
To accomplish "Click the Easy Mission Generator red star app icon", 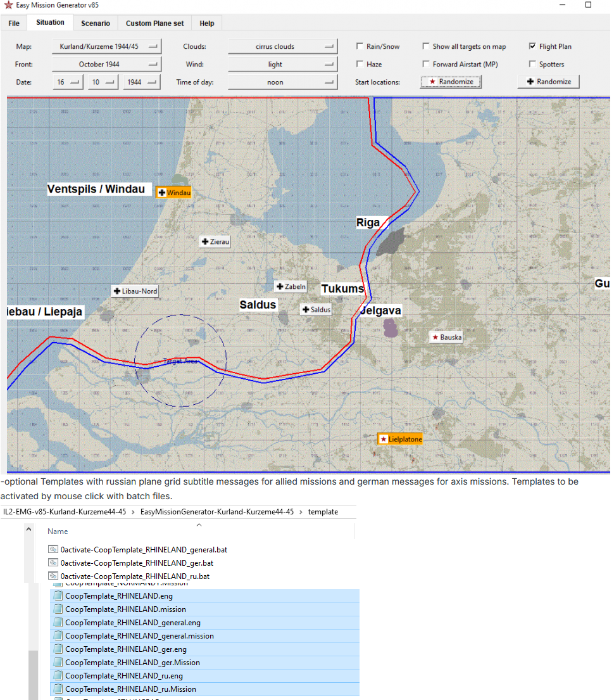I will (8, 5).
